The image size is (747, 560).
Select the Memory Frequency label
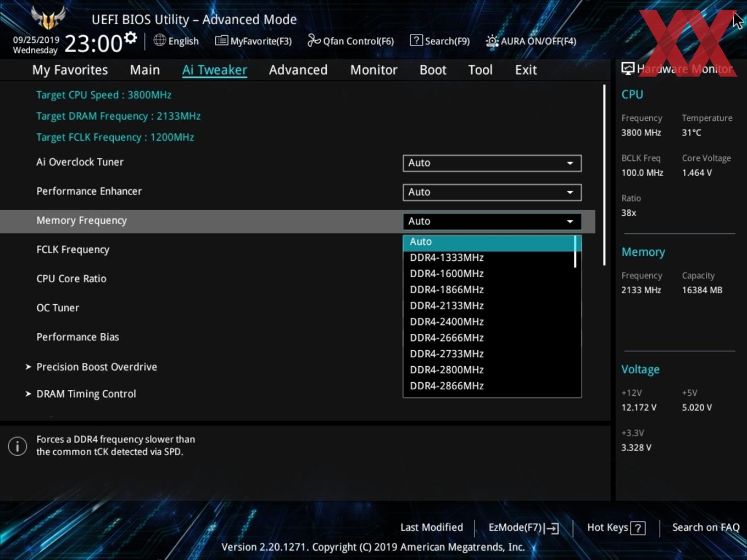[x=81, y=221]
